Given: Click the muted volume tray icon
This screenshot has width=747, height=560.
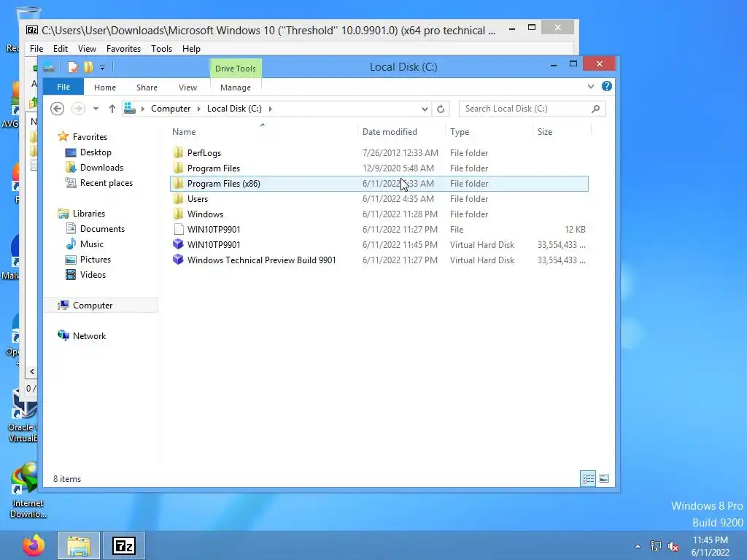Looking at the screenshot, I should pyautogui.click(x=673, y=546).
